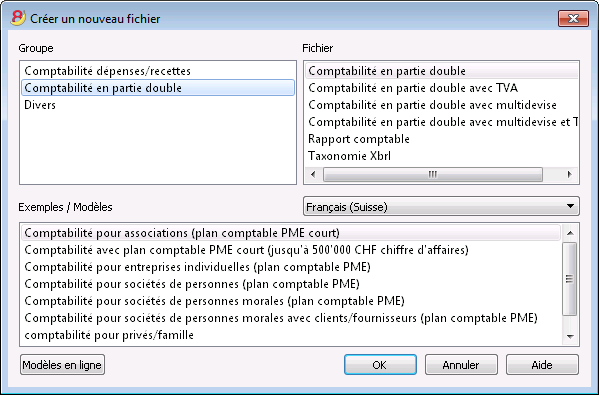
Task: Confirm with the OK button
Action: [x=380, y=365]
